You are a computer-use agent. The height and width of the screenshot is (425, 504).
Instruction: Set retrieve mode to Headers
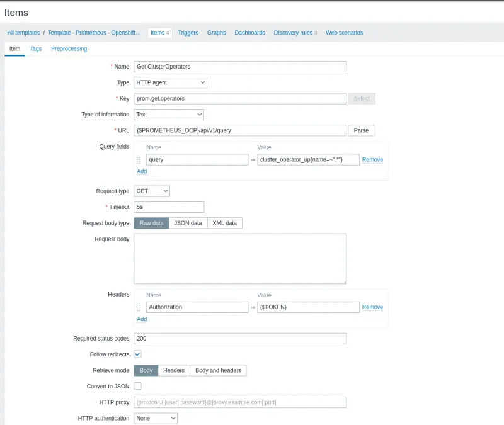coord(174,370)
